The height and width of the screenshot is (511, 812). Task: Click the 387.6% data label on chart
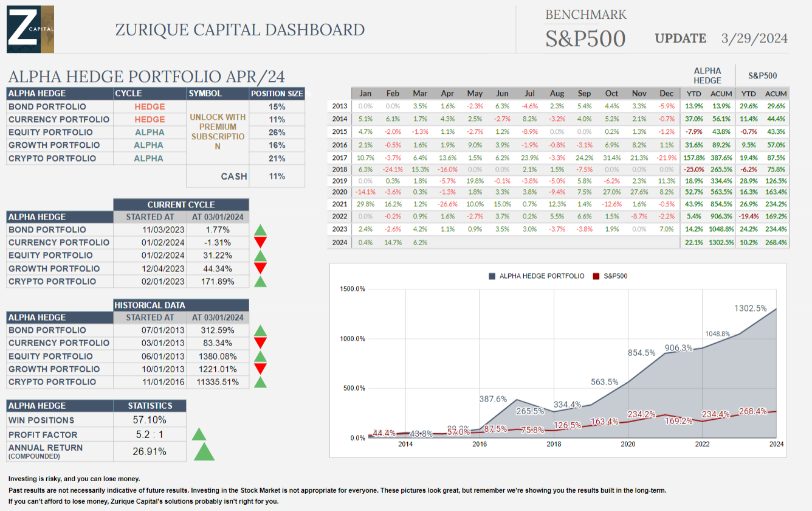click(x=493, y=399)
